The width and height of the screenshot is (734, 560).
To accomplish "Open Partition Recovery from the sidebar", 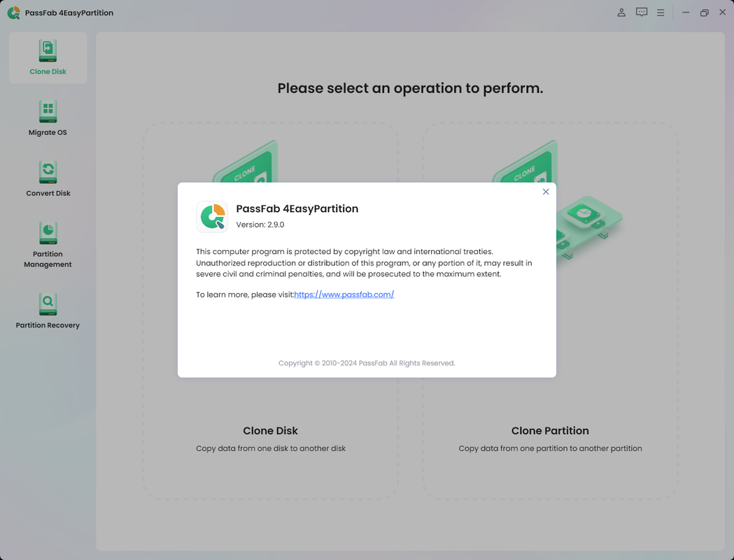I will click(48, 311).
